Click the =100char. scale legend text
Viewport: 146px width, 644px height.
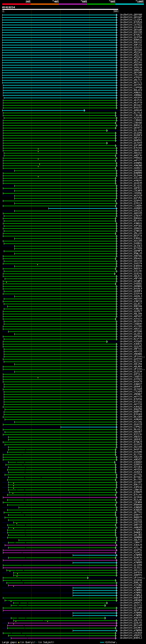(x=111, y=642)
